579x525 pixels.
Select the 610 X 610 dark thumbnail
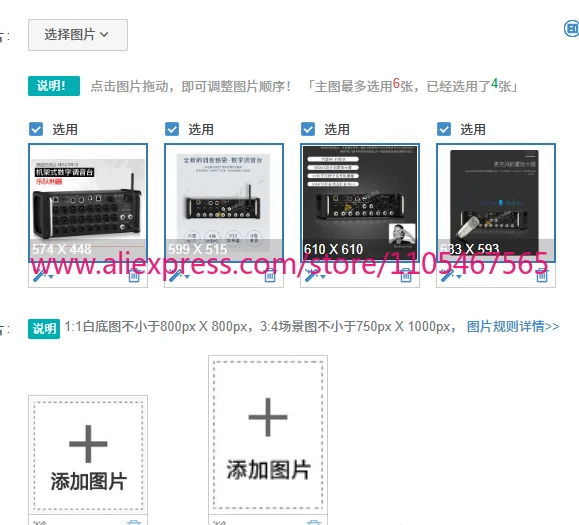click(360, 203)
